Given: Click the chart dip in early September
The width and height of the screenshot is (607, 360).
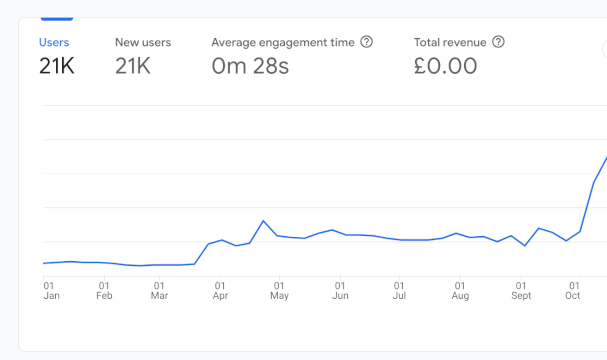Looking at the screenshot, I should 525,245.
